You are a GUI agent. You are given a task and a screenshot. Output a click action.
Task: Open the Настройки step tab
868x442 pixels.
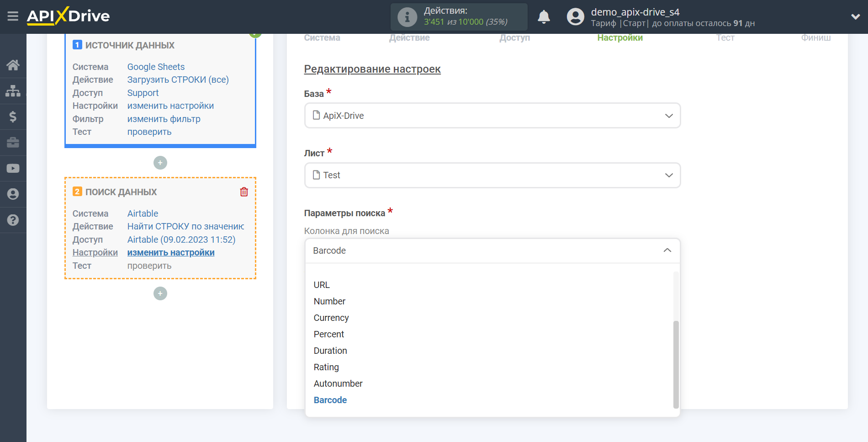click(x=620, y=38)
